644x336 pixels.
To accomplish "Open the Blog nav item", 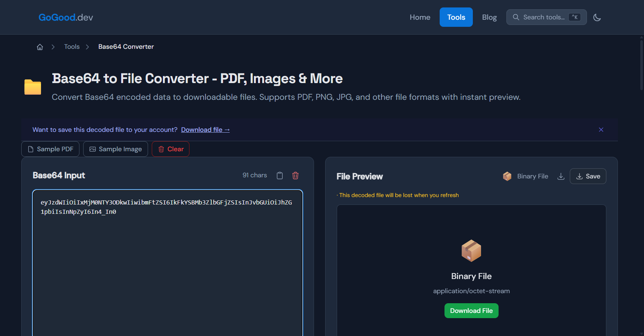I will 489,18.
